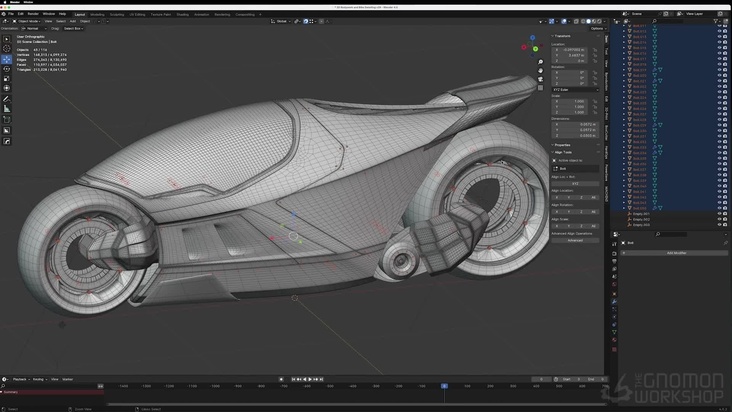This screenshot has width=732, height=412.
Task: Click the blue Z axis gizmo ball
Action: 532,37
